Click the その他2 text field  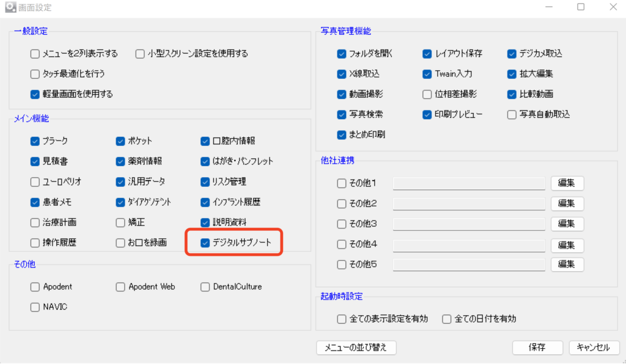point(469,204)
